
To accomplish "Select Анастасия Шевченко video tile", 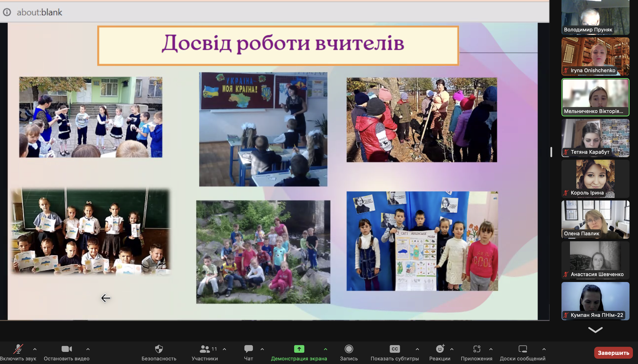I will pos(595,260).
